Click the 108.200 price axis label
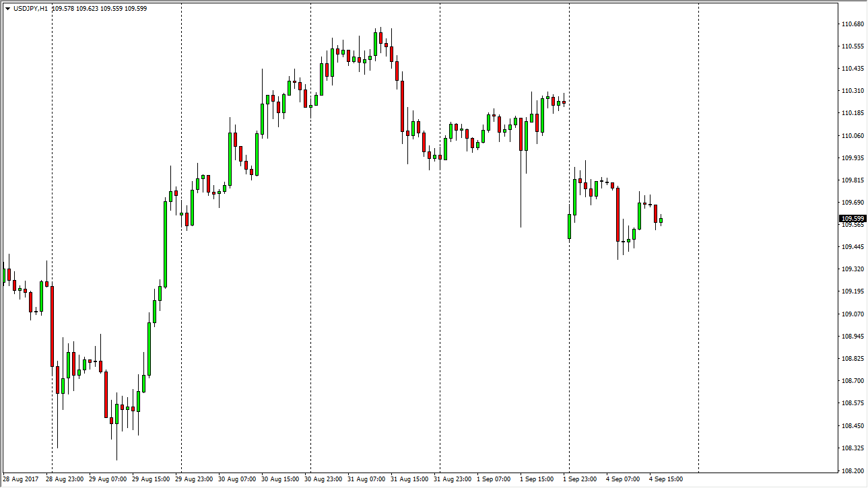 (x=852, y=470)
